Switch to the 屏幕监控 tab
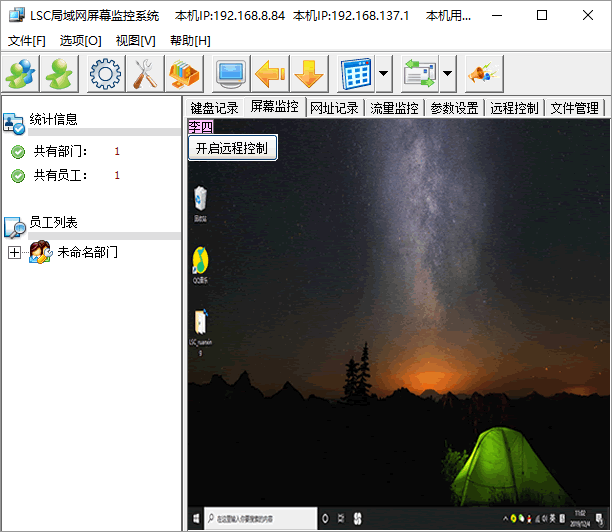This screenshot has width=612, height=532. (x=274, y=107)
